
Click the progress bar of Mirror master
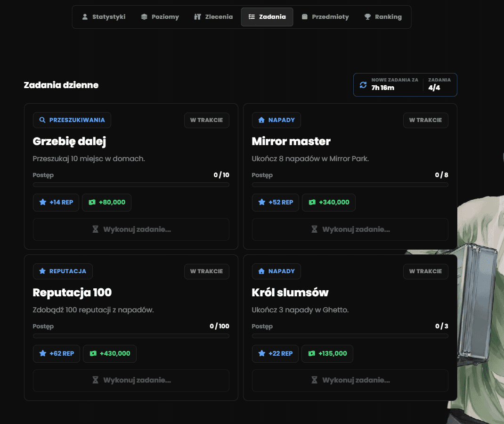pos(350,185)
